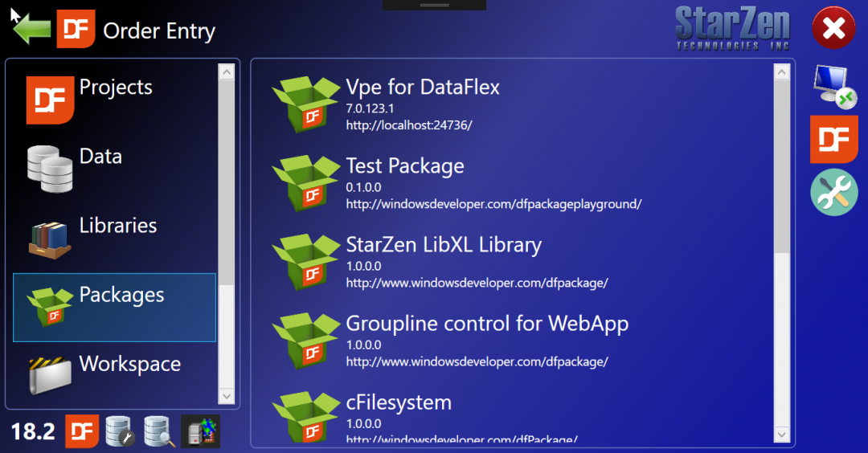Launch DataFlex Studio from the bottom toolbar
The height and width of the screenshot is (453, 868).
(82, 431)
